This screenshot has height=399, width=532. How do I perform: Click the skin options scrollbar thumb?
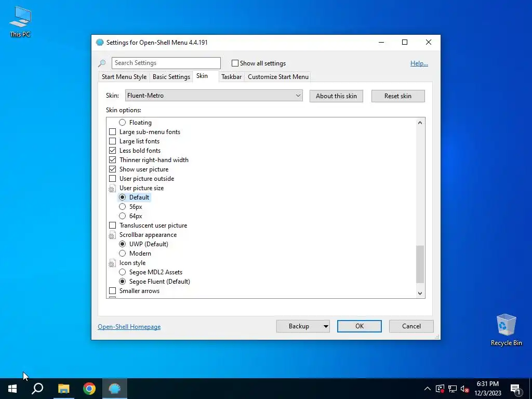420,264
